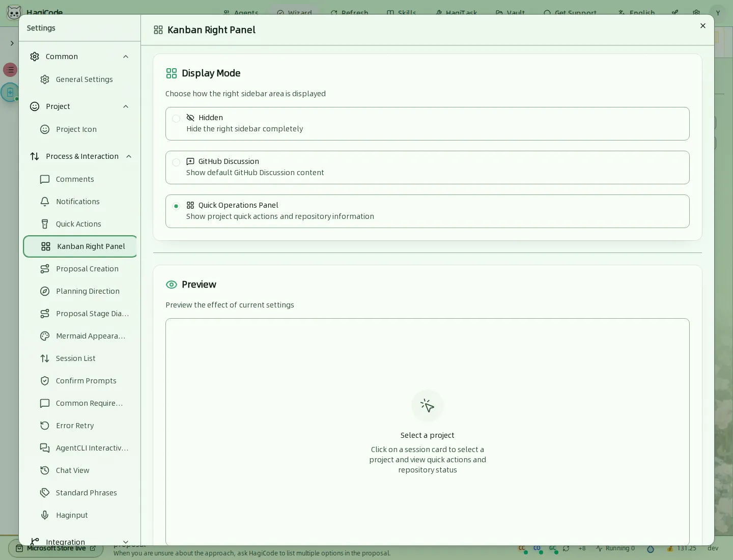The width and height of the screenshot is (733, 560).
Task: Click the General Settings gear icon
Action: pos(45,79)
